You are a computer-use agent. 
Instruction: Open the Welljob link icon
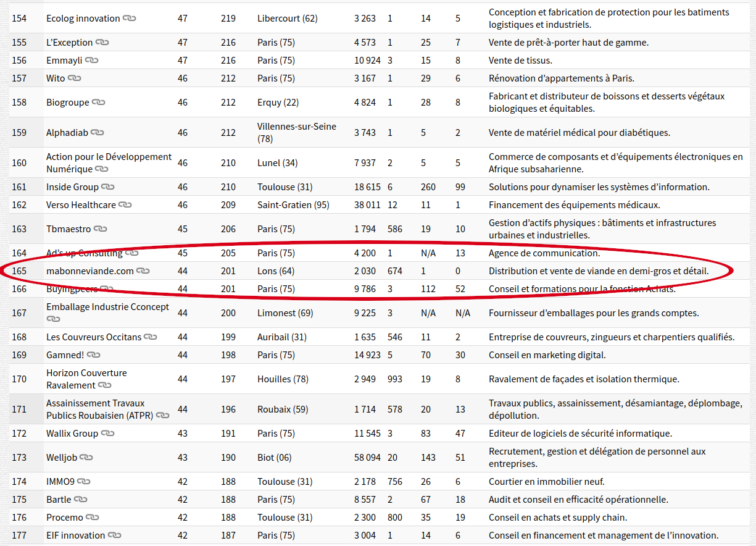[x=86, y=458]
